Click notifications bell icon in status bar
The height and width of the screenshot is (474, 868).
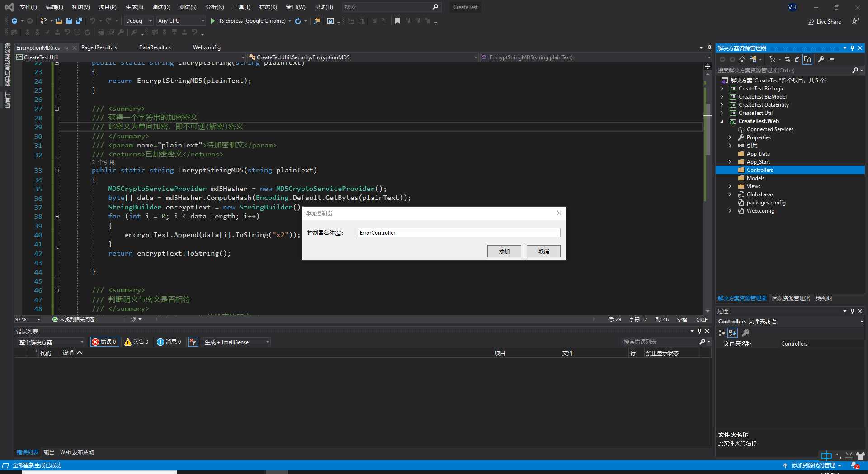point(854,465)
